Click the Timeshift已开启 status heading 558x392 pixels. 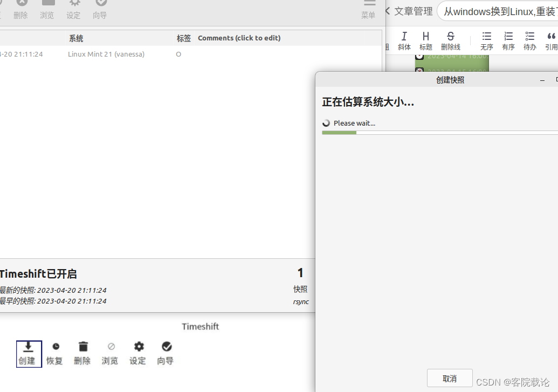coord(38,274)
